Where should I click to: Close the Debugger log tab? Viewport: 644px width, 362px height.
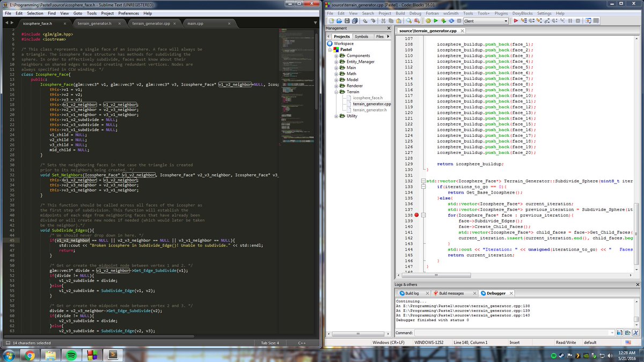point(510,293)
